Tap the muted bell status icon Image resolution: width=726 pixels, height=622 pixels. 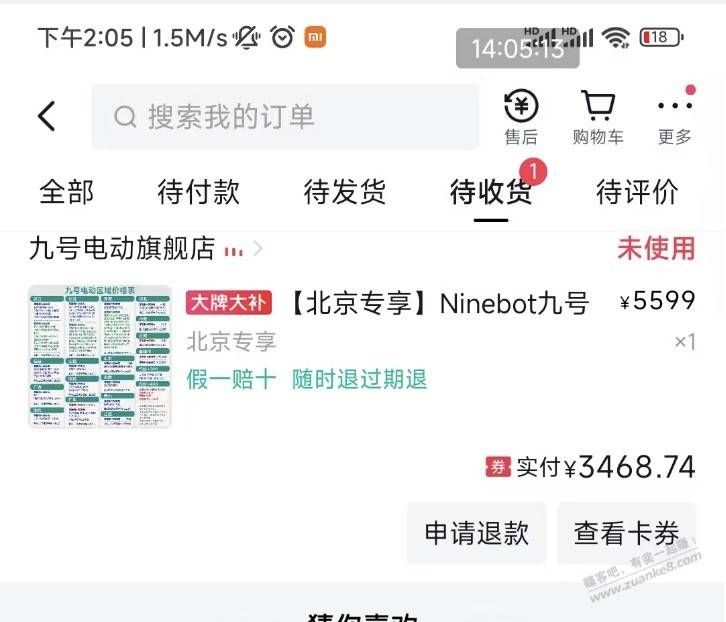(247, 37)
